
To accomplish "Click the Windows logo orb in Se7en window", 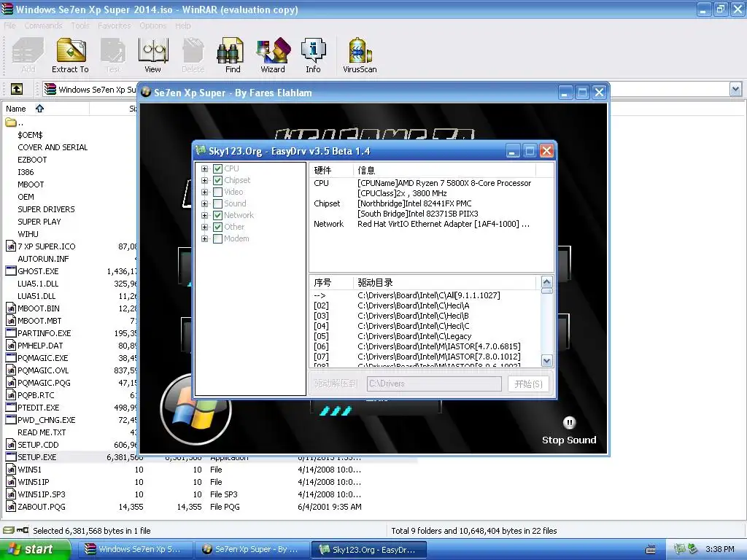I will (x=196, y=411).
